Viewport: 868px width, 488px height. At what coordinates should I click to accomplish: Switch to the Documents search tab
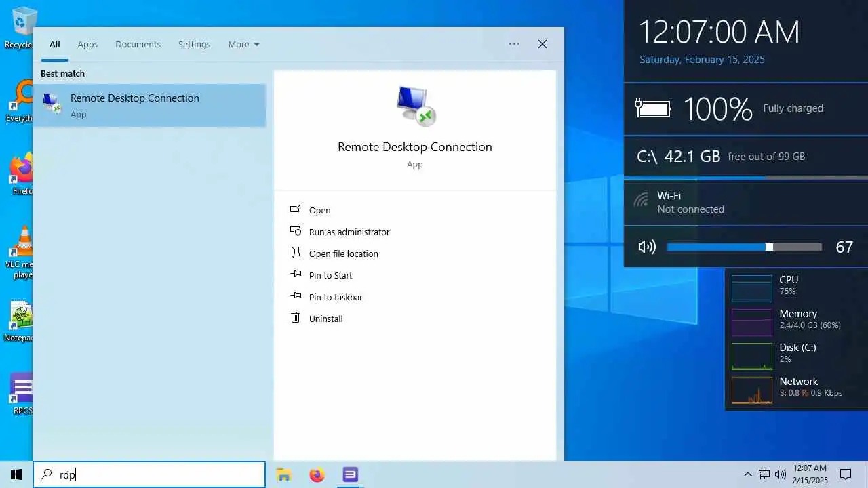[x=138, y=44]
